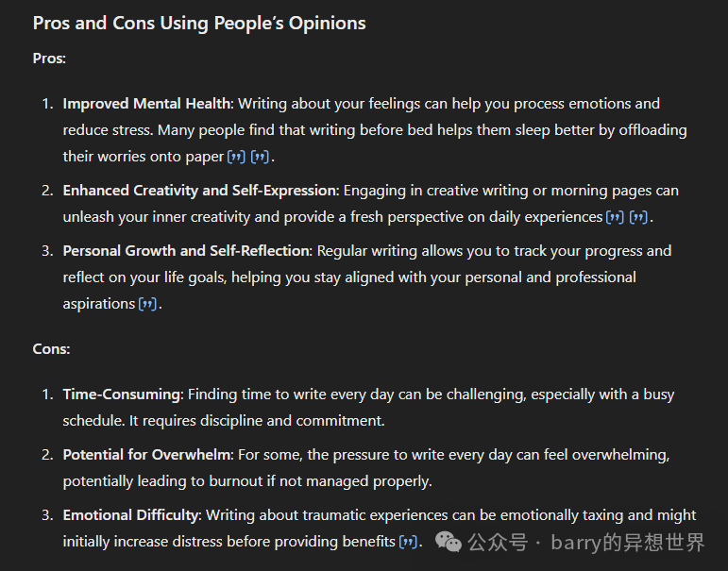Click the "barry的异想世界" watermark text

click(x=628, y=542)
